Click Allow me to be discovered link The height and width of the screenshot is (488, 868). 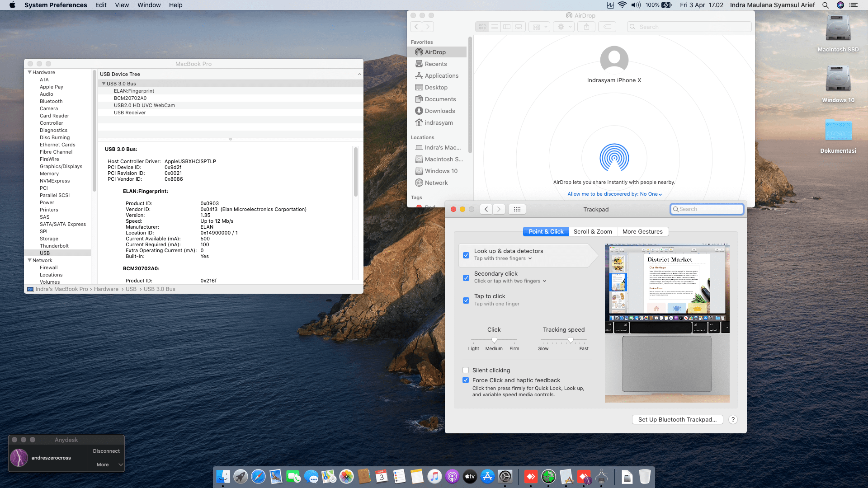point(614,194)
